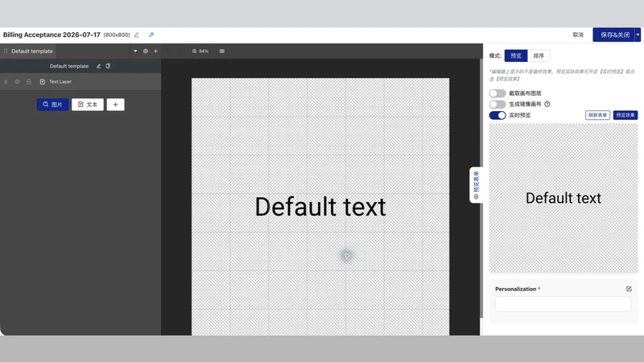The image size is (644, 362).
Task: Click help icon beside 生成镜像画布
Action: click(x=547, y=105)
